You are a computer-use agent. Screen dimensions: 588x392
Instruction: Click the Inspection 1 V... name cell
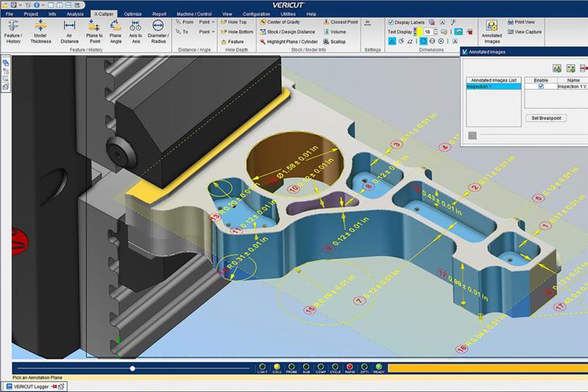572,87
